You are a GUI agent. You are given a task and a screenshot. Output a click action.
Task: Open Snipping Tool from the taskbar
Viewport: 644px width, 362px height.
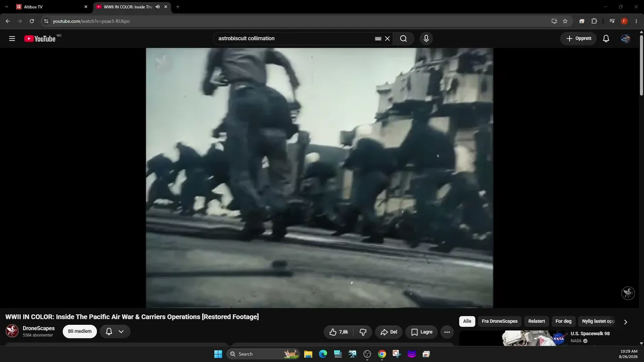pos(397,354)
